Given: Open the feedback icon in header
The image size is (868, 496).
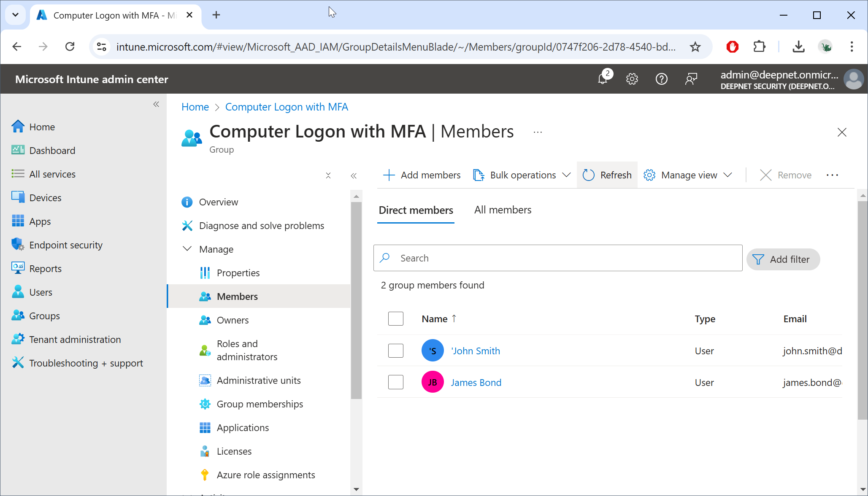Looking at the screenshot, I should (691, 79).
